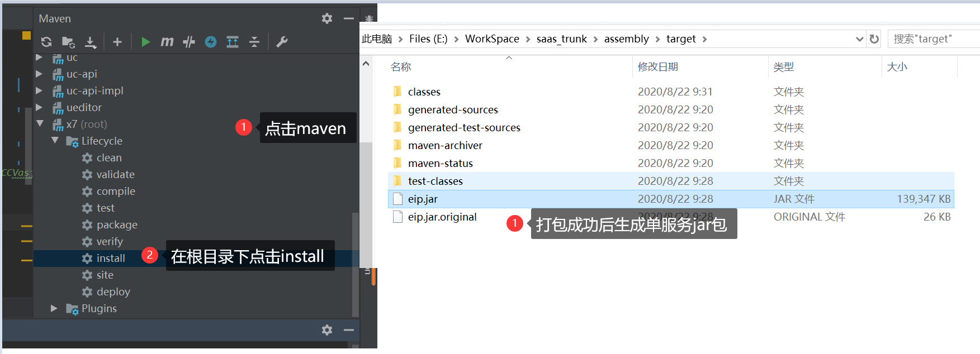Expand the ueditor module node
The image size is (980, 354).
(x=39, y=107)
